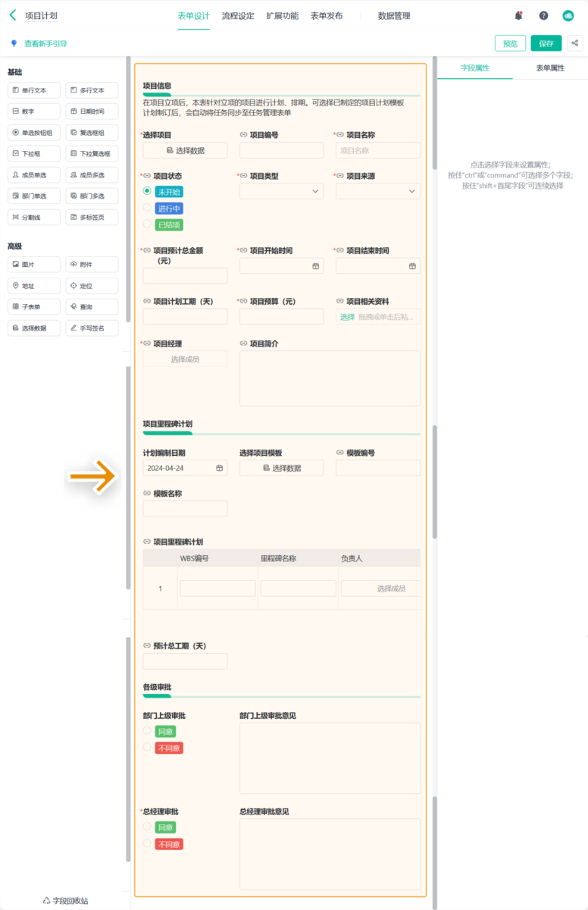Image resolution: width=588 pixels, height=910 pixels.
Task: Select 不同意 under 部门上级审批
Action: tap(148, 748)
